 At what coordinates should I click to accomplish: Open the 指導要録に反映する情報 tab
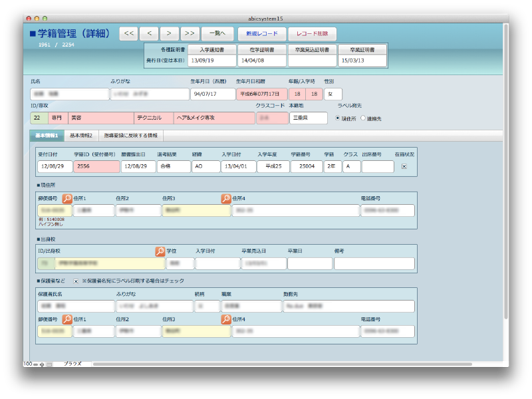pyautogui.click(x=130, y=135)
